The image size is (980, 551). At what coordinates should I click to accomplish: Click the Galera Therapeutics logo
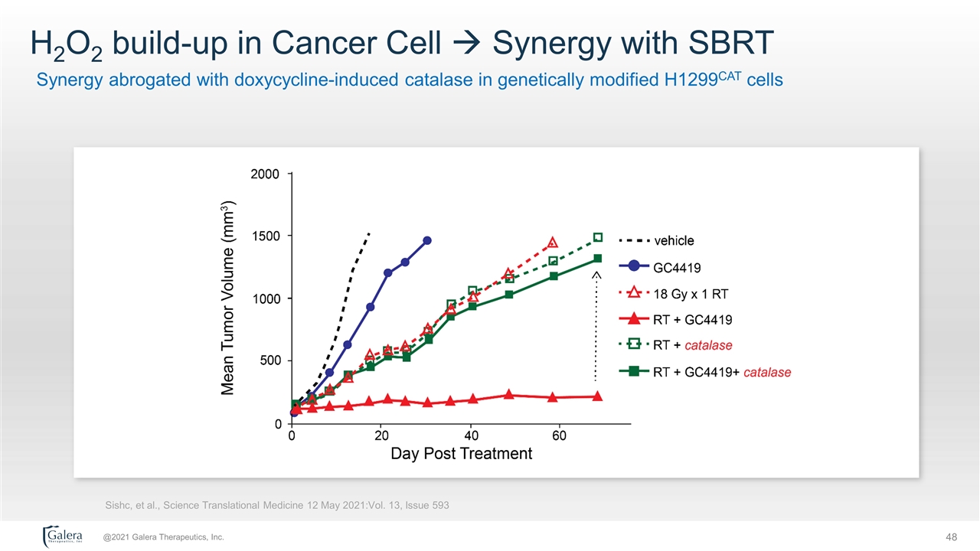pyautogui.click(x=64, y=536)
